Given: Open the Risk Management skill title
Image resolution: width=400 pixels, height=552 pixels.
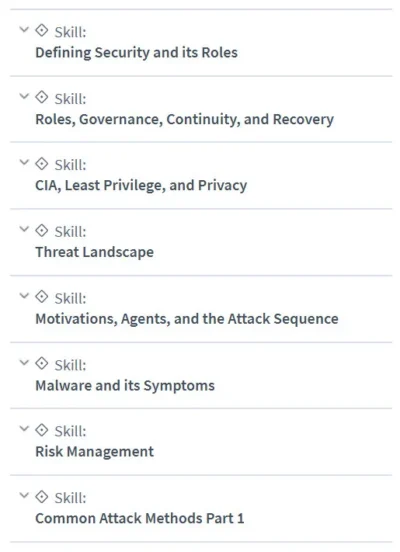Looking at the screenshot, I should point(95,452).
